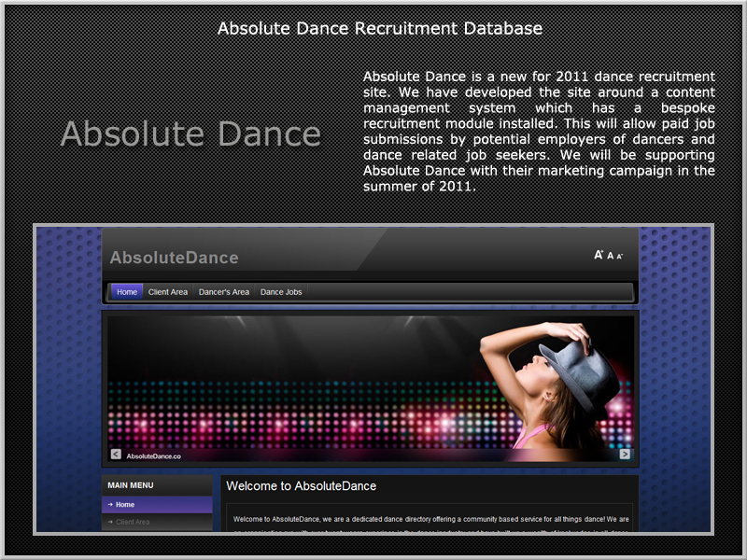747x560 pixels.
Task: Go to previous slide in banner slideshow
Action: click(116, 454)
